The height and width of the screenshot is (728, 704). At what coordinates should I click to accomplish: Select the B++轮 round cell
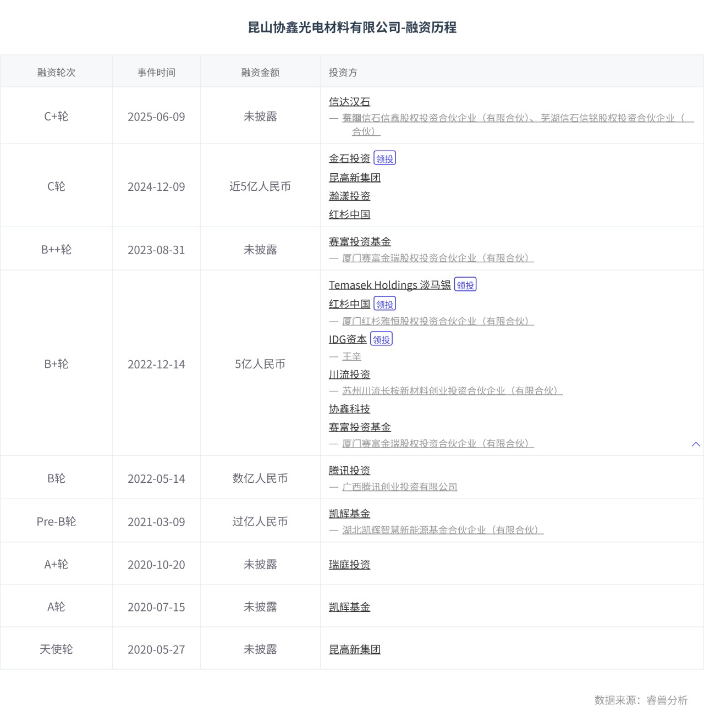pyautogui.click(x=56, y=250)
